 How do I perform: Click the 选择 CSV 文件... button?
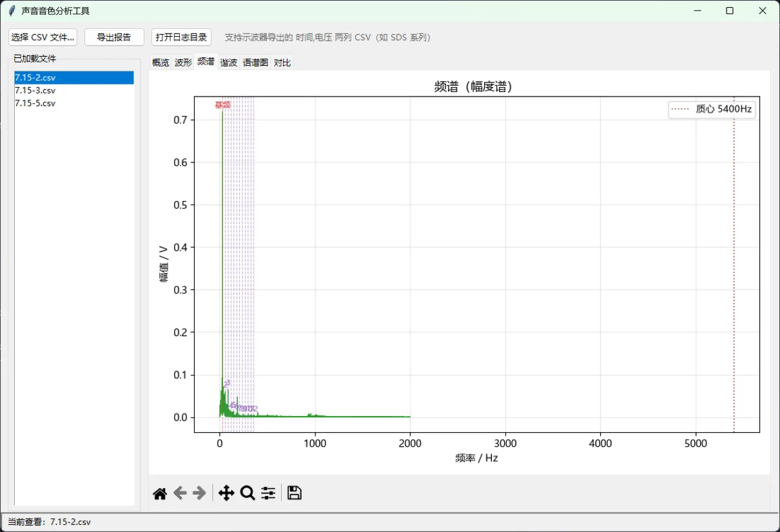coord(43,37)
